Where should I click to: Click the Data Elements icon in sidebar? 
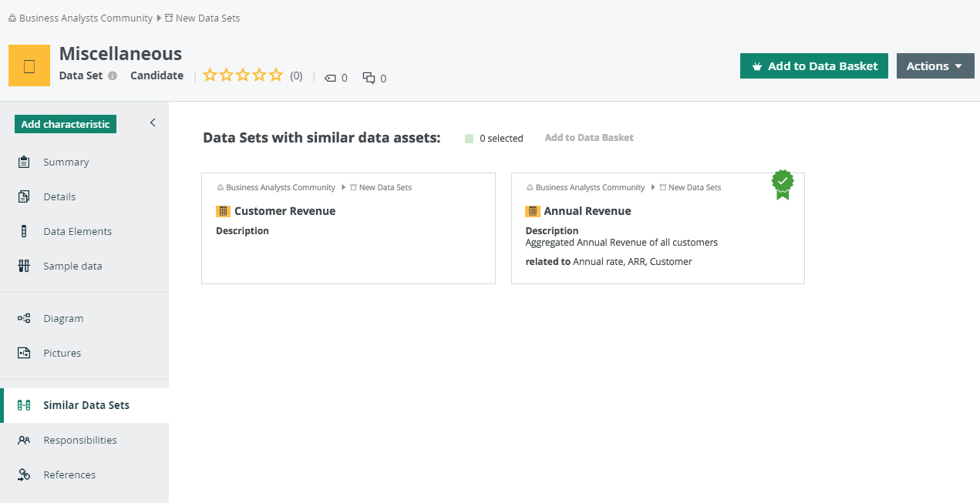[24, 231]
